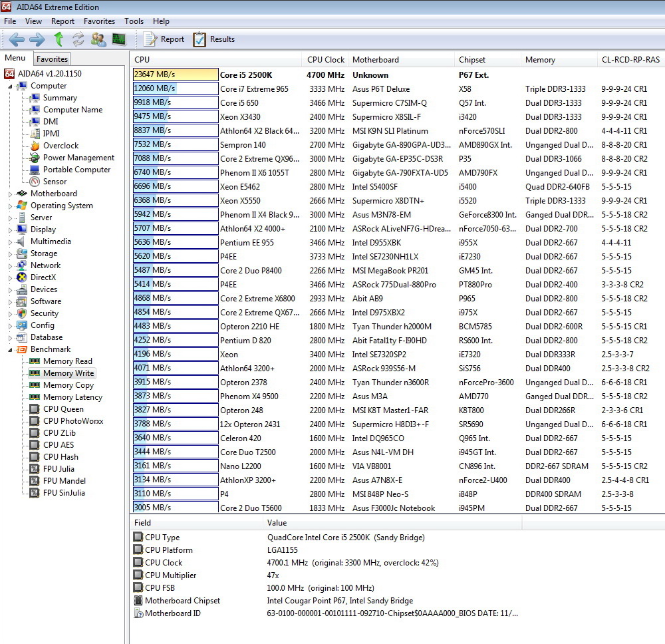665x644 pixels.
Task: Click the Back navigation arrow icon
Action: [x=17, y=39]
